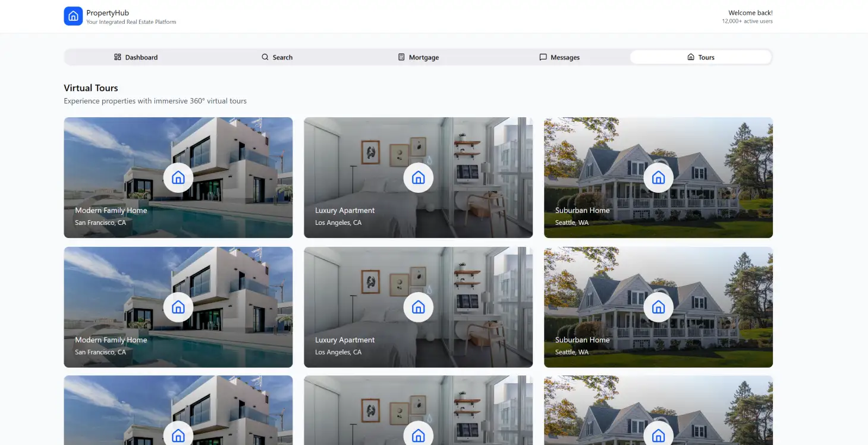Image resolution: width=868 pixels, height=445 pixels.
Task: Click the Tours home icon
Action: click(x=690, y=57)
